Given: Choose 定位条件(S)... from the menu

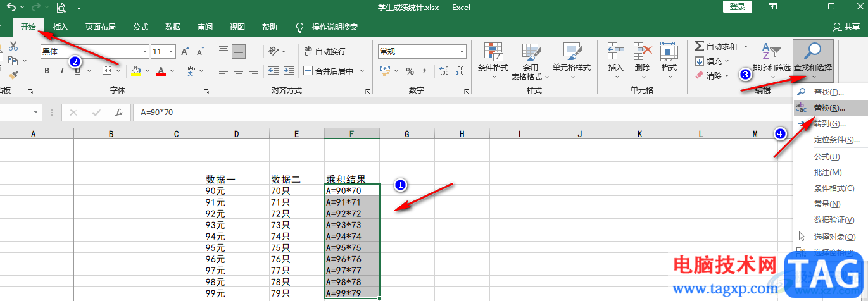Looking at the screenshot, I should (x=829, y=140).
